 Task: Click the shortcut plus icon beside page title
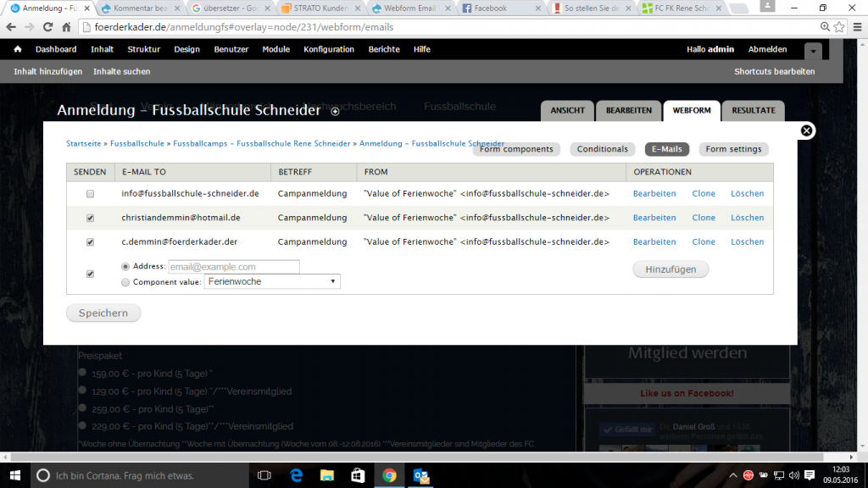click(x=336, y=111)
